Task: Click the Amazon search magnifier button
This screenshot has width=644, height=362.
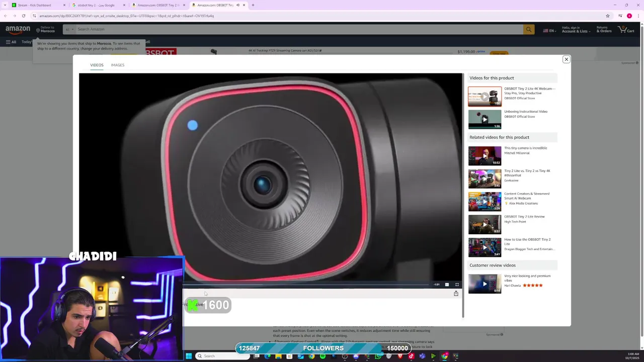Action: pos(528,29)
